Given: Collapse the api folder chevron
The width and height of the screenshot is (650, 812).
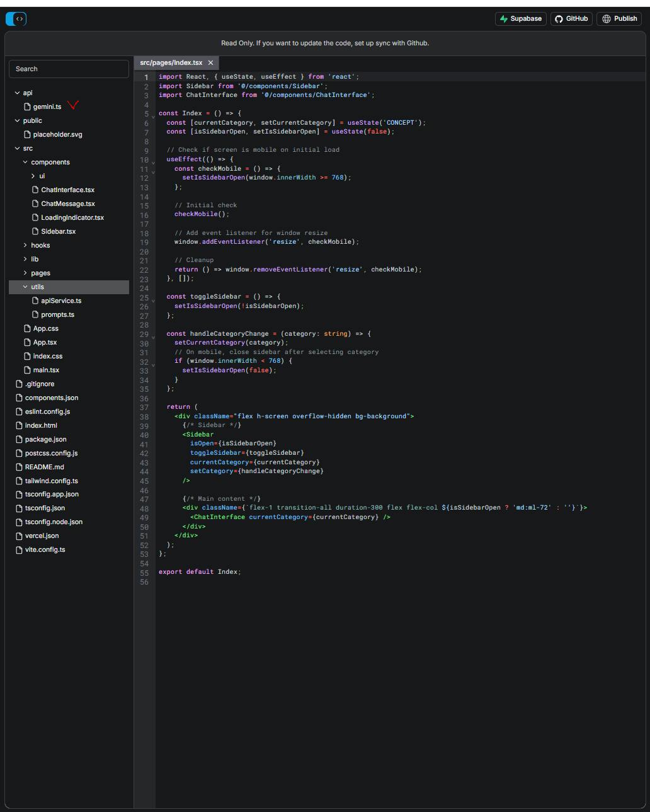Looking at the screenshot, I should point(18,93).
